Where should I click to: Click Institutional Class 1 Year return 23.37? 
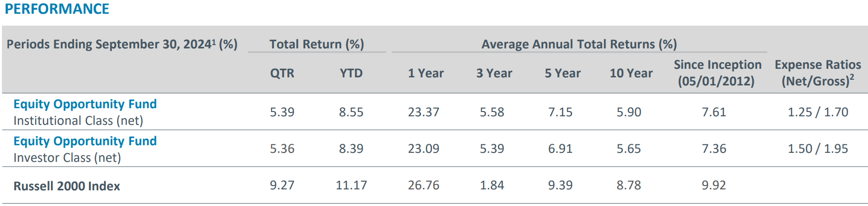coord(423,112)
